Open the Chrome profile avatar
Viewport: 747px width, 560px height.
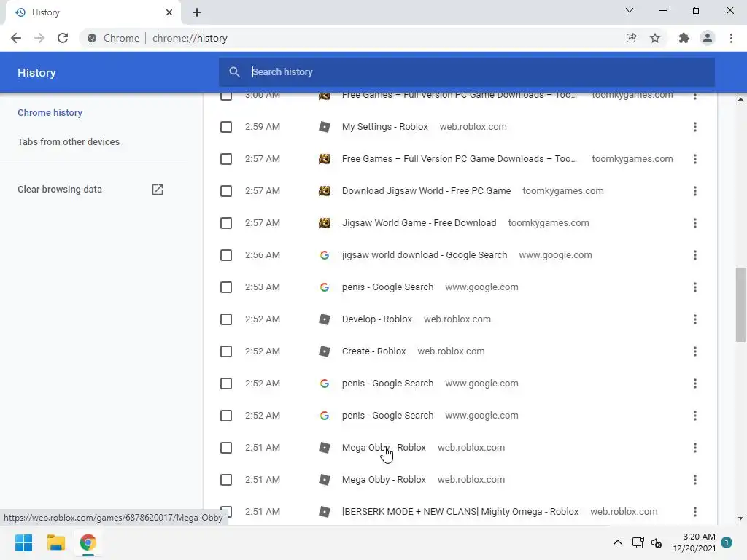tap(708, 38)
